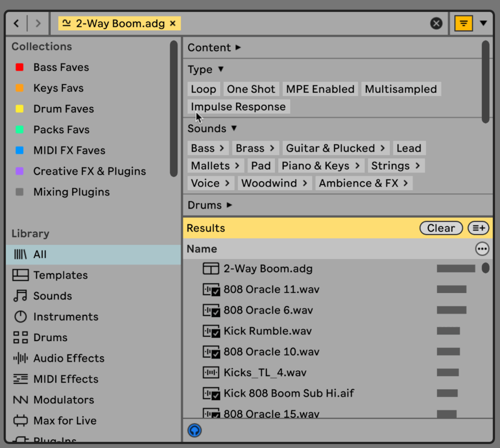Select the Max for Live icon
Screen dimensions: 500x448
click(x=21, y=421)
